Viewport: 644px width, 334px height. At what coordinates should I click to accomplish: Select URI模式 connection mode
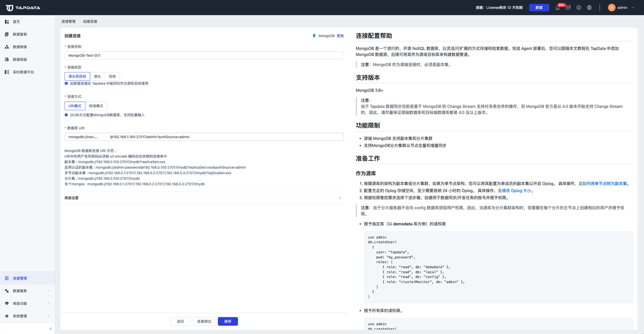[x=74, y=106]
